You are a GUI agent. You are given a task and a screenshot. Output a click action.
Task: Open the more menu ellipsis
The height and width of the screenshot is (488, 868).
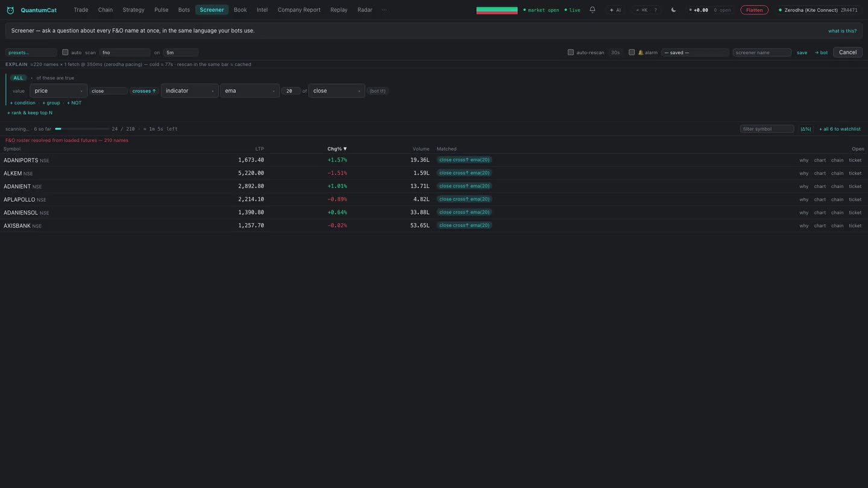pos(384,10)
